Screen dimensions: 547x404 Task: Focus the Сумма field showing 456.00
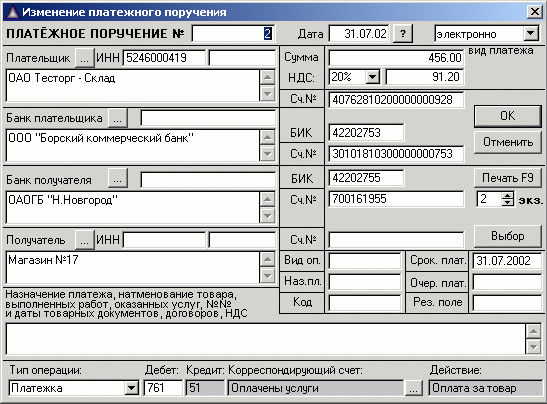[x=396, y=58]
